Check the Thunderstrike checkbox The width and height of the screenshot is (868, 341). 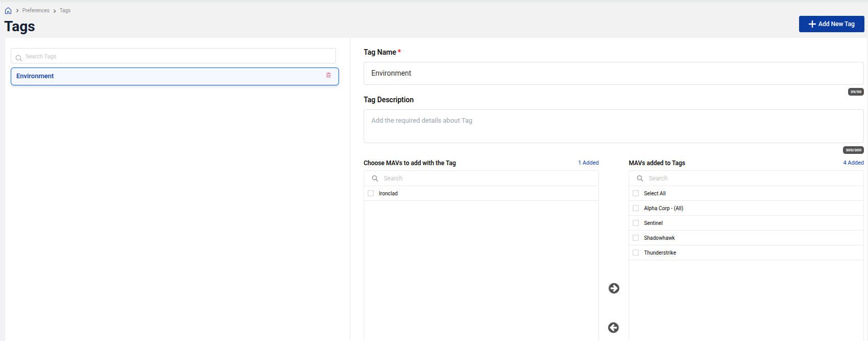click(636, 253)
